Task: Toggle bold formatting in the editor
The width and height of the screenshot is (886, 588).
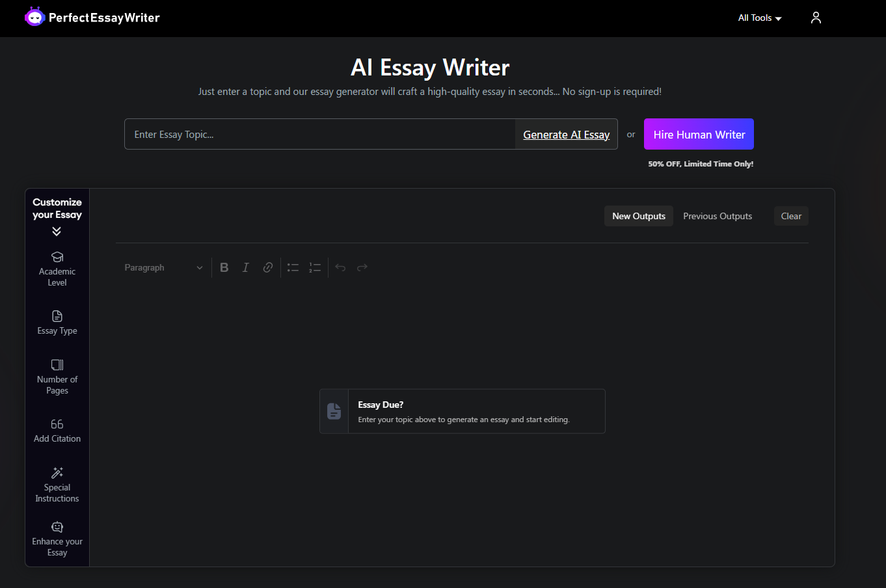Action: tap(224, 267)
